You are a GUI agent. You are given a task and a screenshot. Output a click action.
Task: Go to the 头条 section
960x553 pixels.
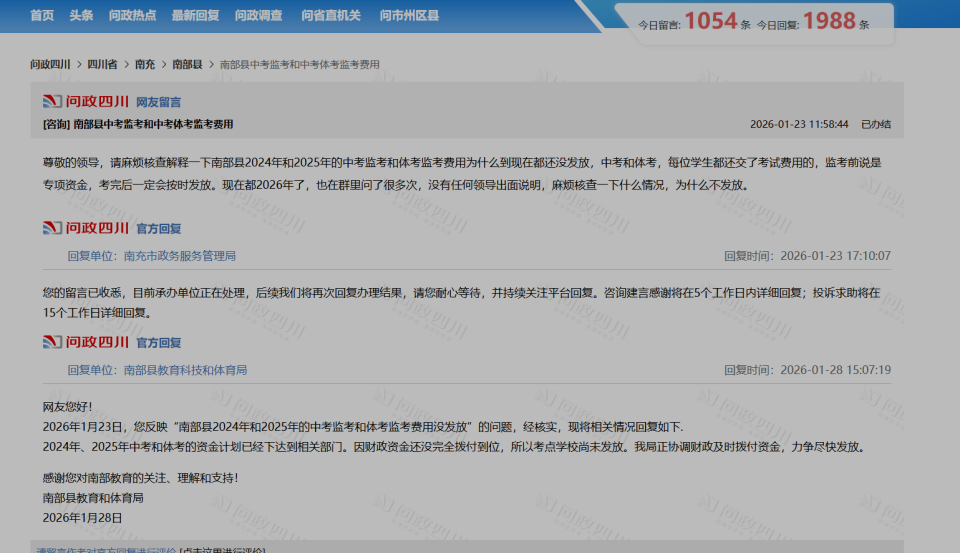tap(81, 15)
